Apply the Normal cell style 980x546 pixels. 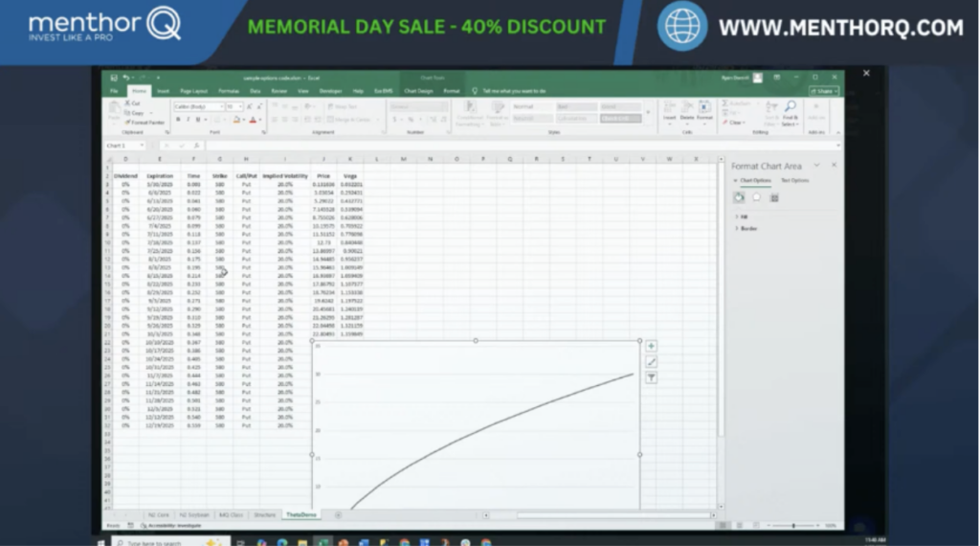pyautogui.click(x=532, y=107)
